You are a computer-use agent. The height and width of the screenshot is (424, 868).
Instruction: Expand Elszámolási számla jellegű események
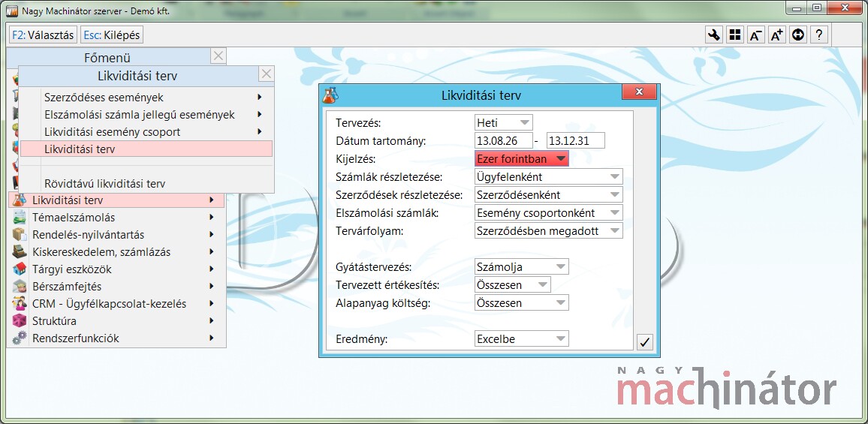[x=146, y=115]
